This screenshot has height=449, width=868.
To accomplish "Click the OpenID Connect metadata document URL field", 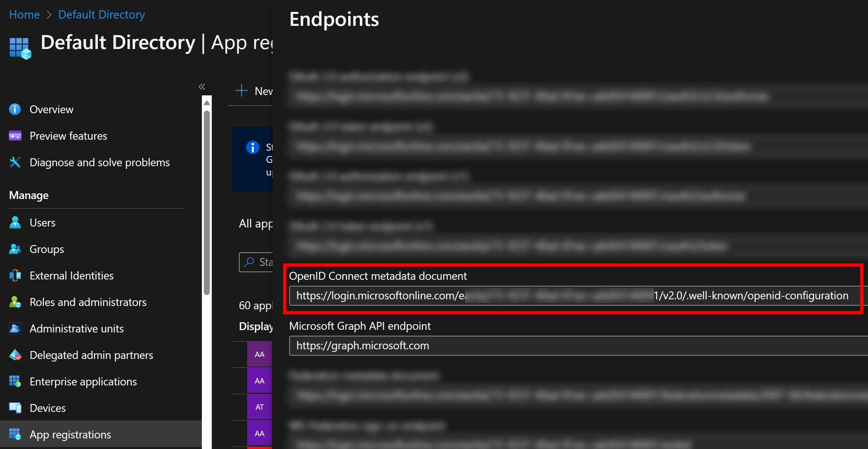I will click(578, 296).
